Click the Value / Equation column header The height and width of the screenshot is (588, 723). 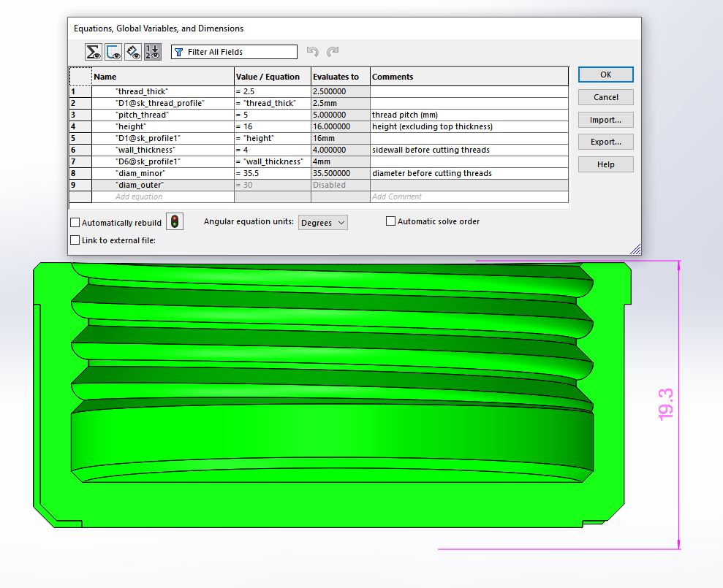(x=273, y=77)
